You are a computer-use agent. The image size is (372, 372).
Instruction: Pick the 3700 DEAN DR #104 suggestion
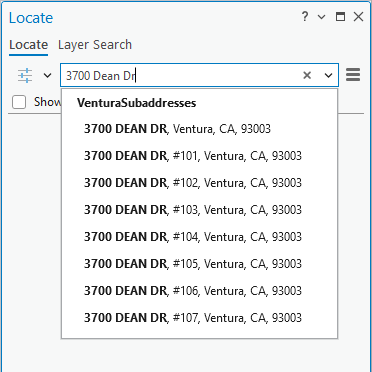pos(199,237)
